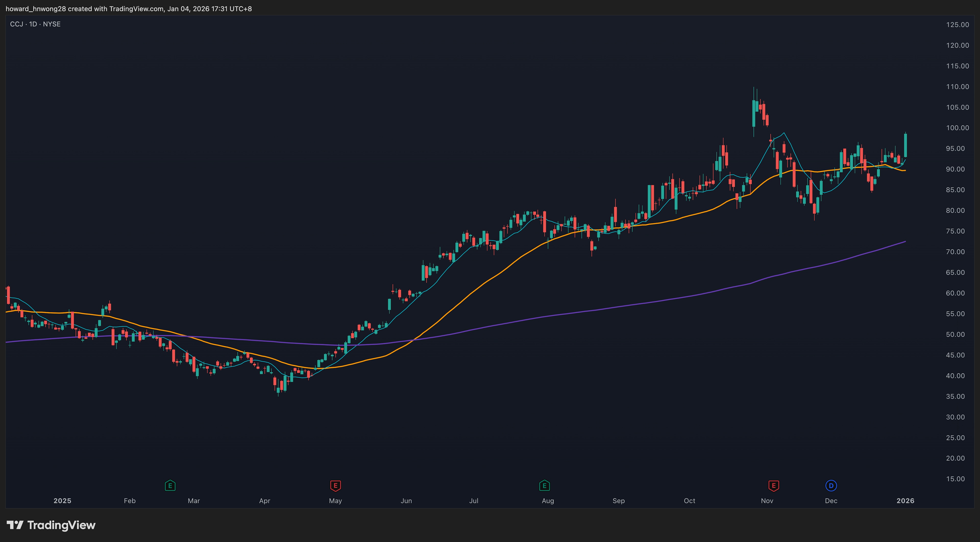Click the Jun label on the time axis
Image resolution: width=980 pixels, height=542 pixels.
406,501
